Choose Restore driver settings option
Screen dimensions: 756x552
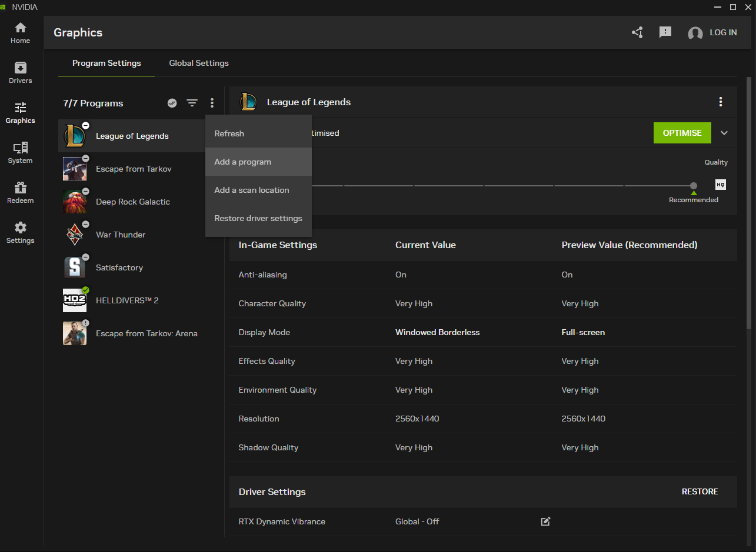tap(258, 218)
